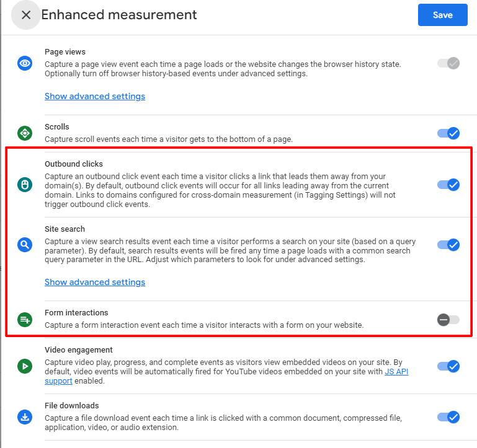Click the Scrolls crosshair icon
The height and width of the screenshot is (448, 477).
[25, 133]
